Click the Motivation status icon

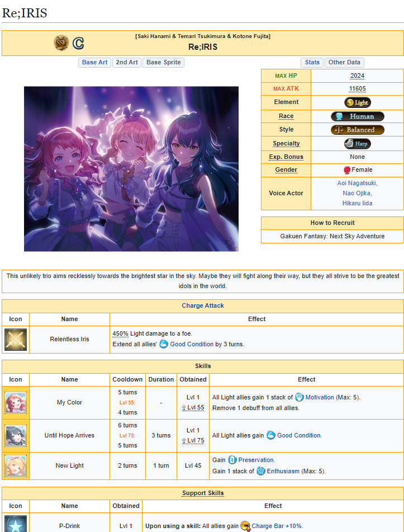tap(300, 397)
